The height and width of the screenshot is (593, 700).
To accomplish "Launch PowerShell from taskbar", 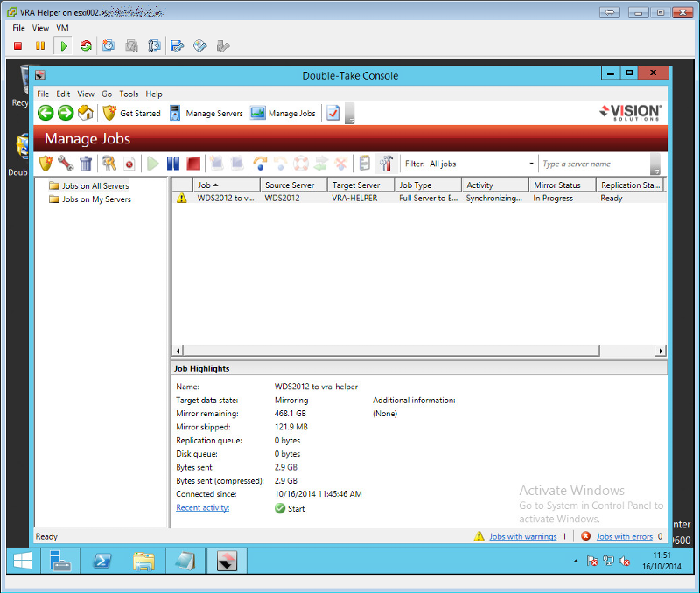I will [101, 561].
